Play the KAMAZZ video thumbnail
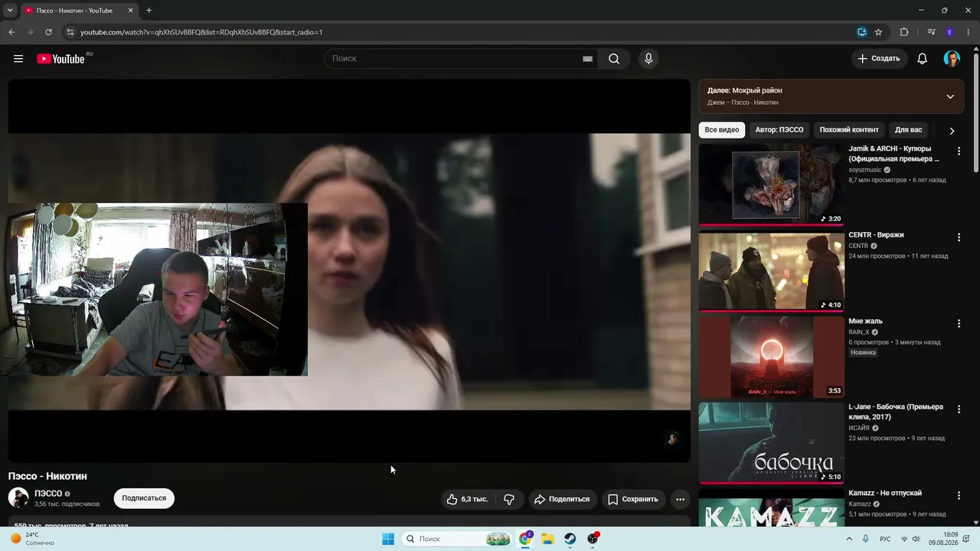This screenshot has width=980, height=551. (771, 507)
